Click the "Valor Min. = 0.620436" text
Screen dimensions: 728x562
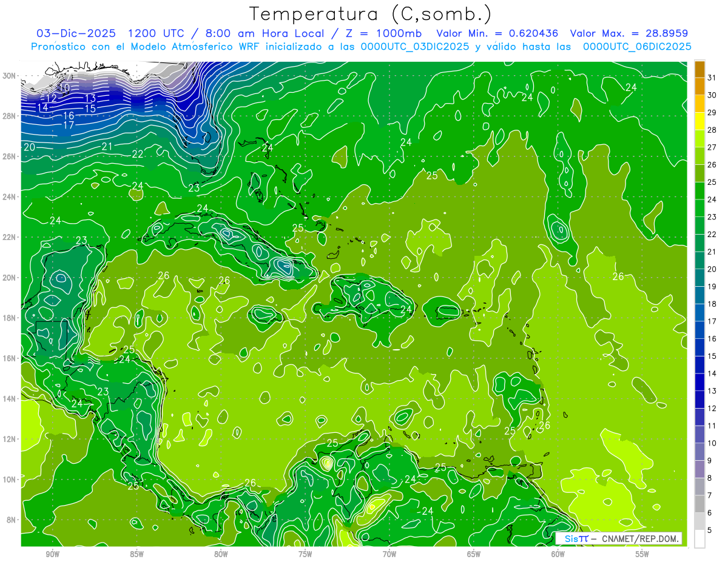(x=496, y=33)
